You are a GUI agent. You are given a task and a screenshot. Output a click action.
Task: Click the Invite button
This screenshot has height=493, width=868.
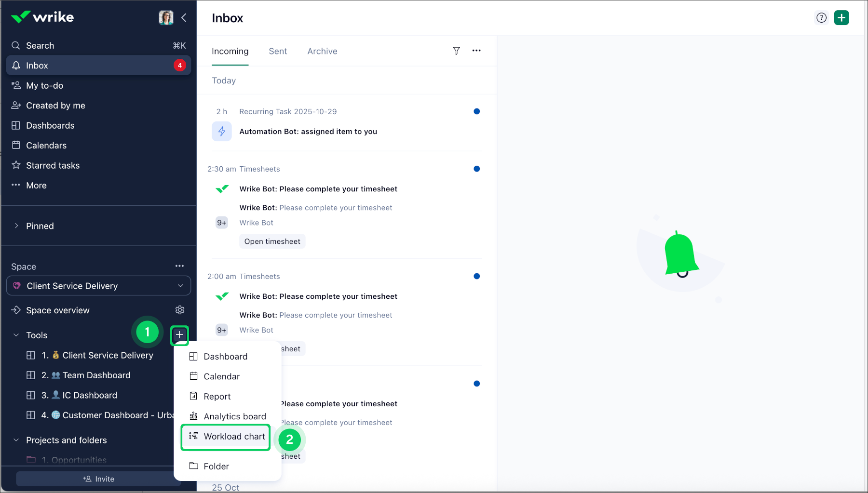click(98, 479)
